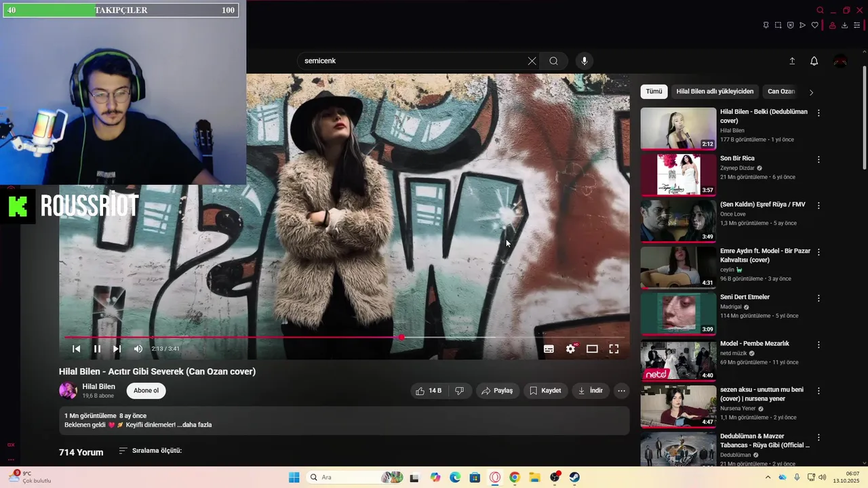
Task: Open the create upload icon
Action: (792, 61)
